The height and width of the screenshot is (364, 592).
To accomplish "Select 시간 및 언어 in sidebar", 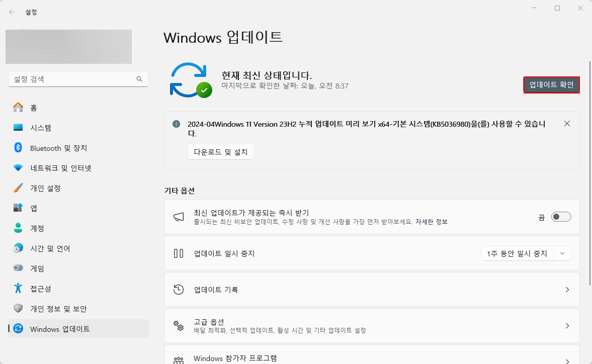I will tap(78, 248).
